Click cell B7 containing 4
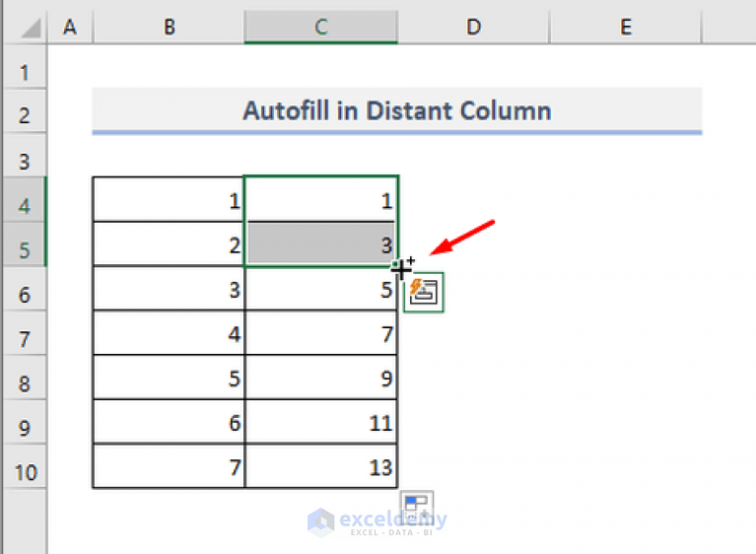The width and height of the screenshot is (756, 554). [x=169, y=332]
